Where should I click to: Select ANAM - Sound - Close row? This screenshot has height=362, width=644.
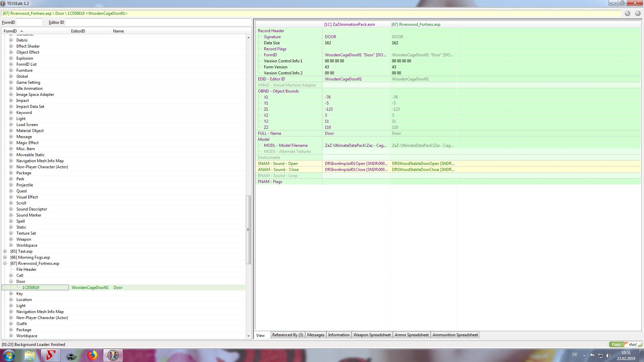(448, 170)
